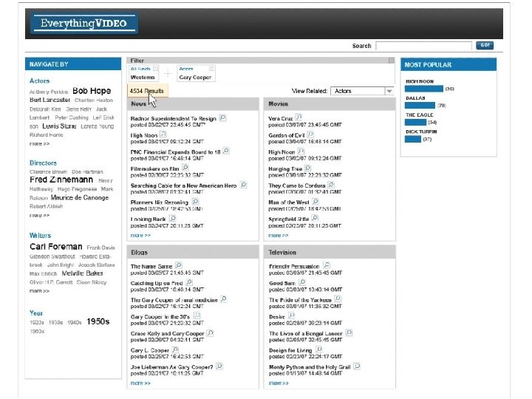Select Bob Hope in Actors

coord(92,91)
